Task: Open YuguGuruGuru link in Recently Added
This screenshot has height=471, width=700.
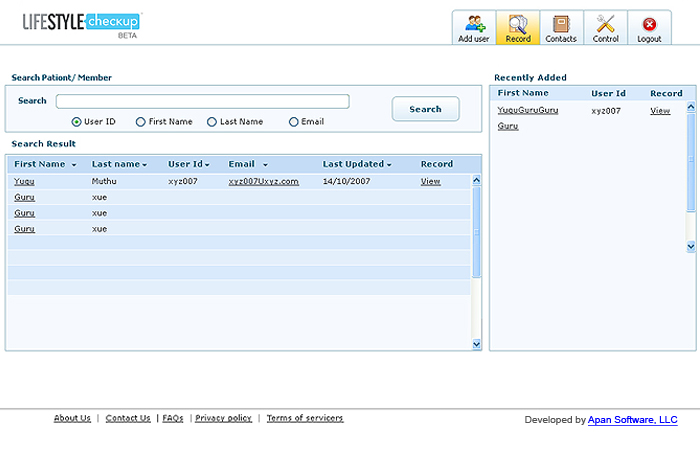Action: click(x=528, y=110)
